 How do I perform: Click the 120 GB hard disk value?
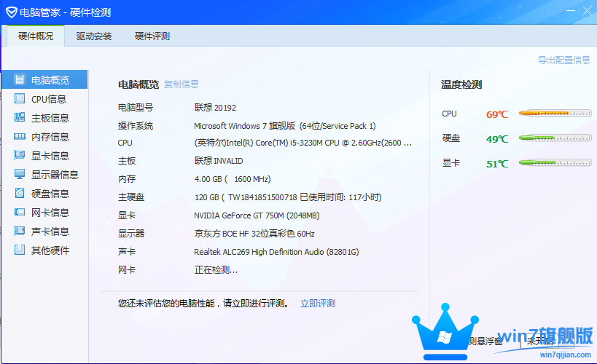[x=288, y=197]
